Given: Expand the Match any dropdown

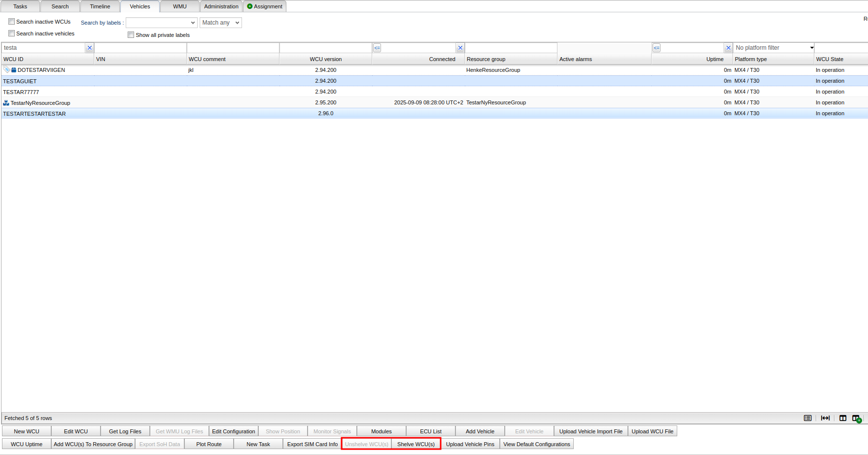Looking at the screenshot, I should coord(220,23).
